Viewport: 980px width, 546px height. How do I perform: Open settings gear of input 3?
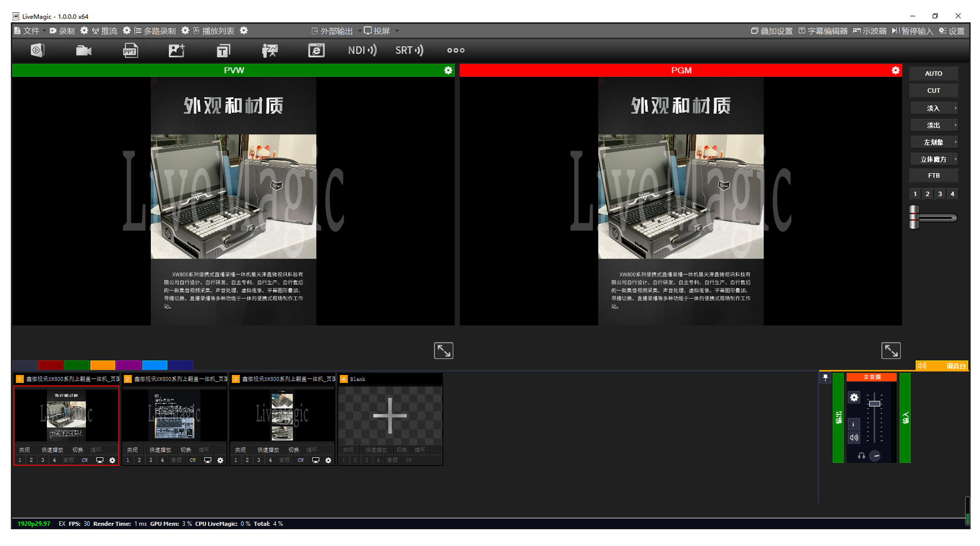[x=328, y=460]
